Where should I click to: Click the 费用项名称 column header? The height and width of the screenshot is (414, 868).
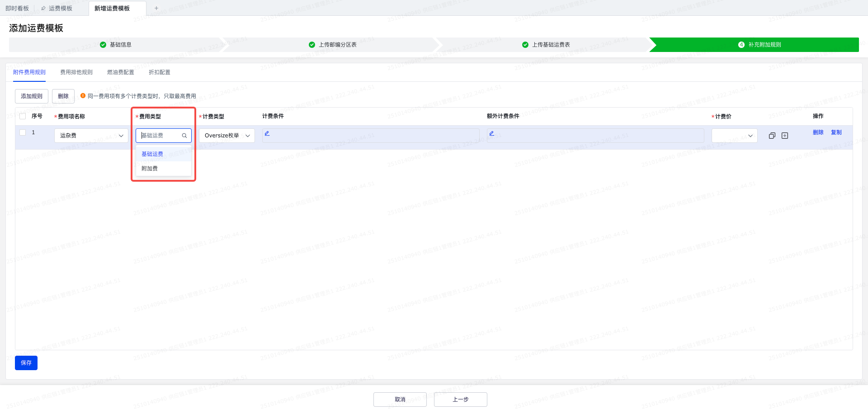pos(71,117)
